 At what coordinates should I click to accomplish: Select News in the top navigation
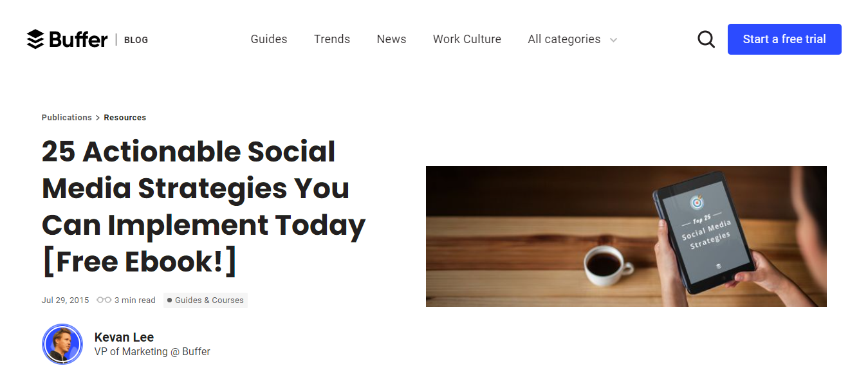point(391,39)
